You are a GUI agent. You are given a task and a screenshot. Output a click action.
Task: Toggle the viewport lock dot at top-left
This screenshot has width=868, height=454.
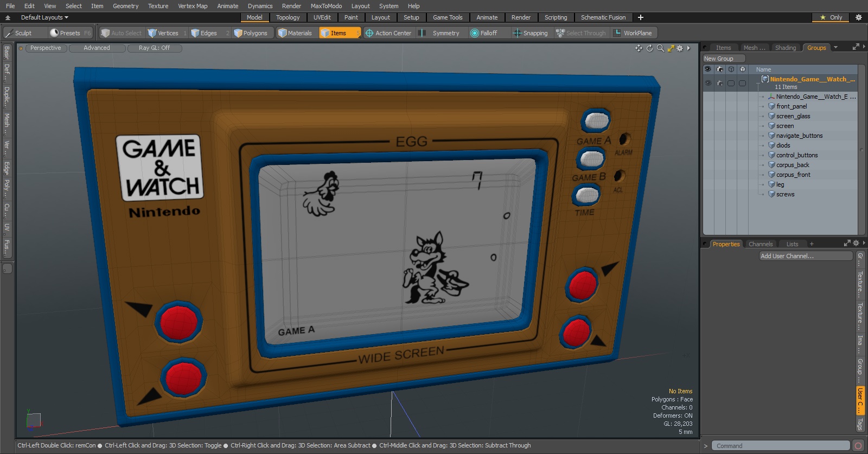point(21,48)
